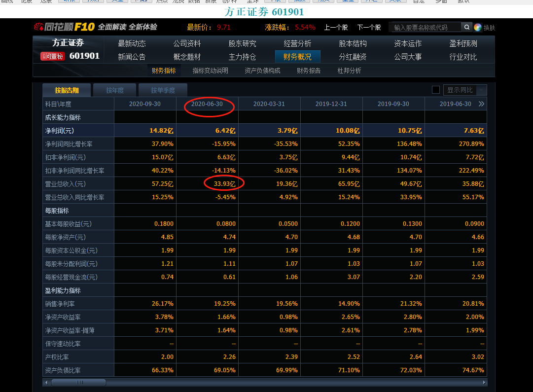
Task: Go to previous stock 上一个股
Action: pos(336,27)
